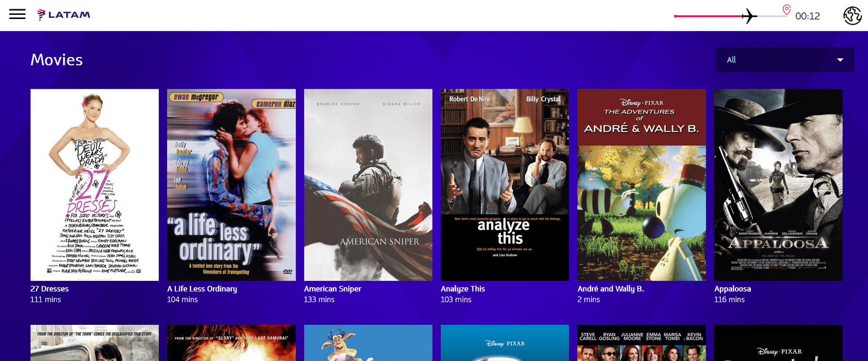Open the globe language selector

point(852,15)
